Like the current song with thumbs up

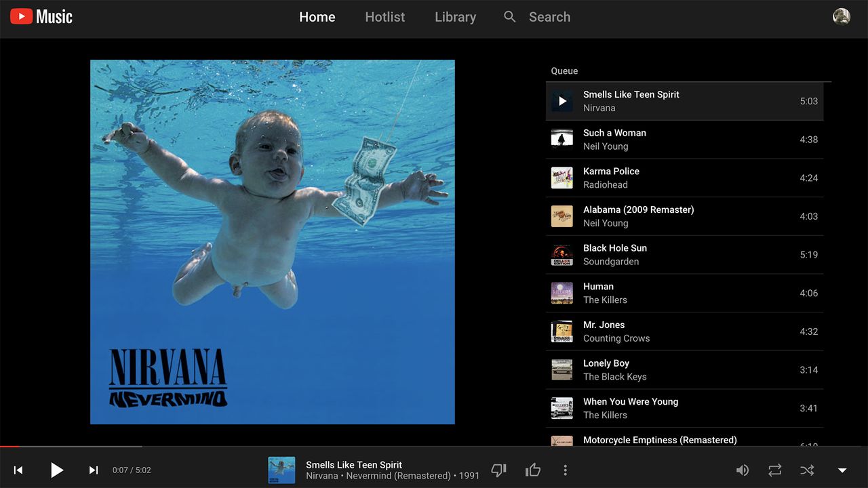pyautogui.click(x=533, y=470)
